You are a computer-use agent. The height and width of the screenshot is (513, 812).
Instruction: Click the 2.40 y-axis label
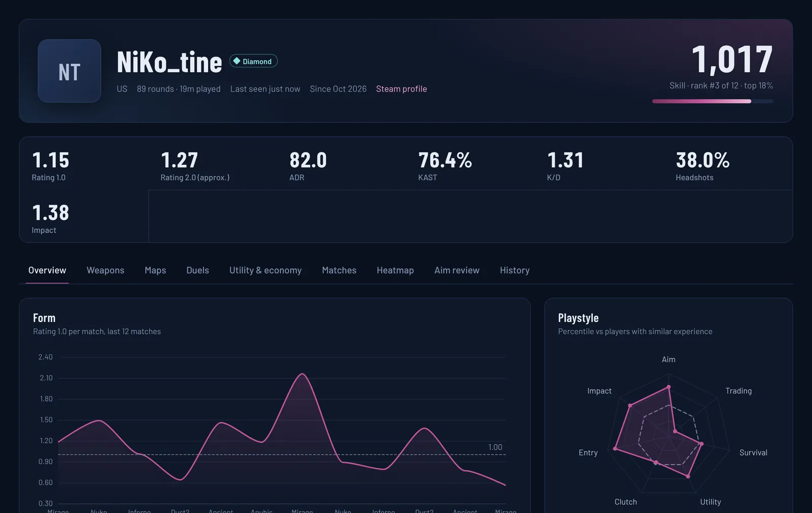point(45,357)
